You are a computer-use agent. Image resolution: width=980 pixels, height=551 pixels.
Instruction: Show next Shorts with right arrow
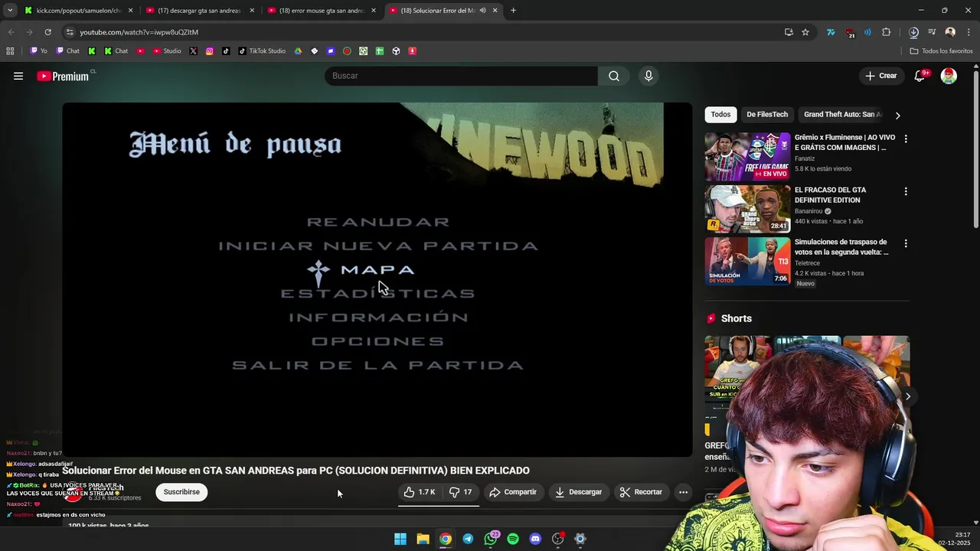point(908,396)
